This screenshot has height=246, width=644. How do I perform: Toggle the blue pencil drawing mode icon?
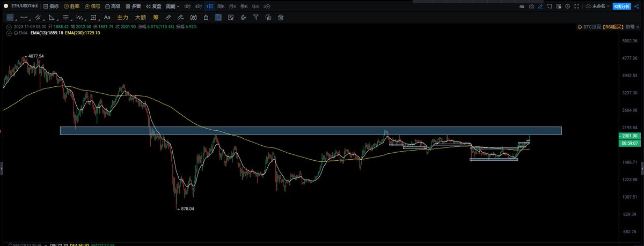pos(540,6)
